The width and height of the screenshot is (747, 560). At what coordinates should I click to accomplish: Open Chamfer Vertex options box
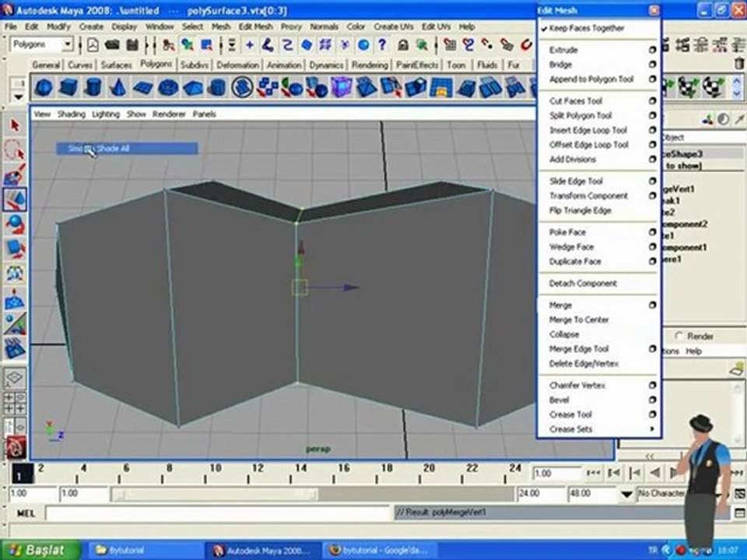coord(652,385)
